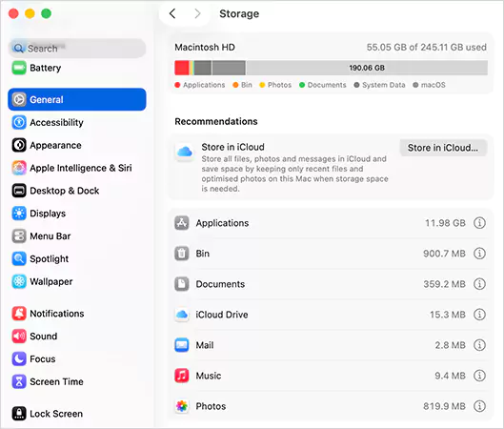Open Appearance settings pane

coord(77,145)
